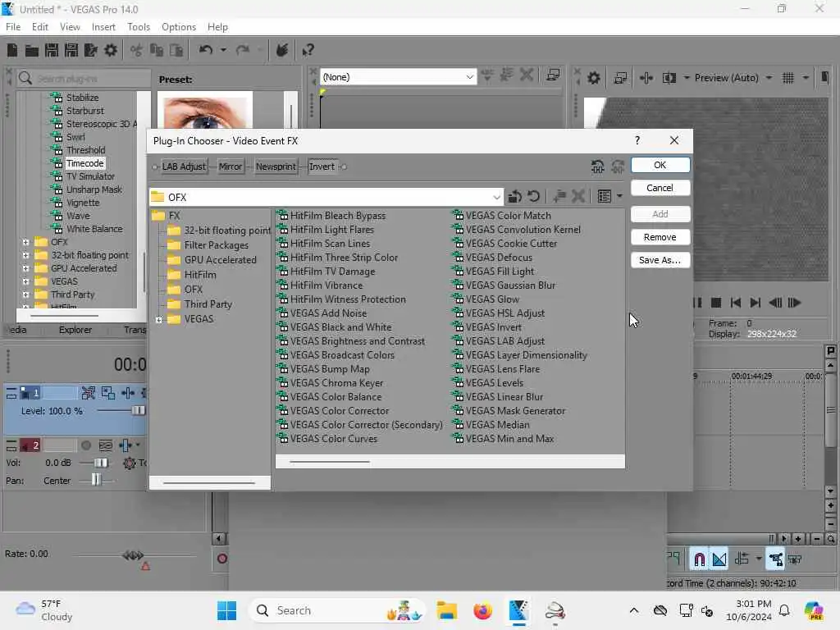The height and width of the screenshot is (630, 840).
Task: Click Move Plug-In Left icon in chooser
Action: tap(598, 167)
